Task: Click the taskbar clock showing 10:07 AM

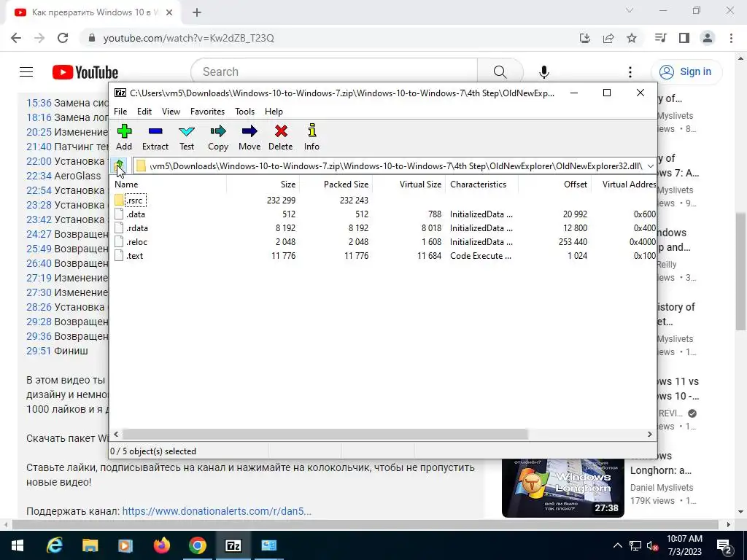Action: click(x=684, y=545)
